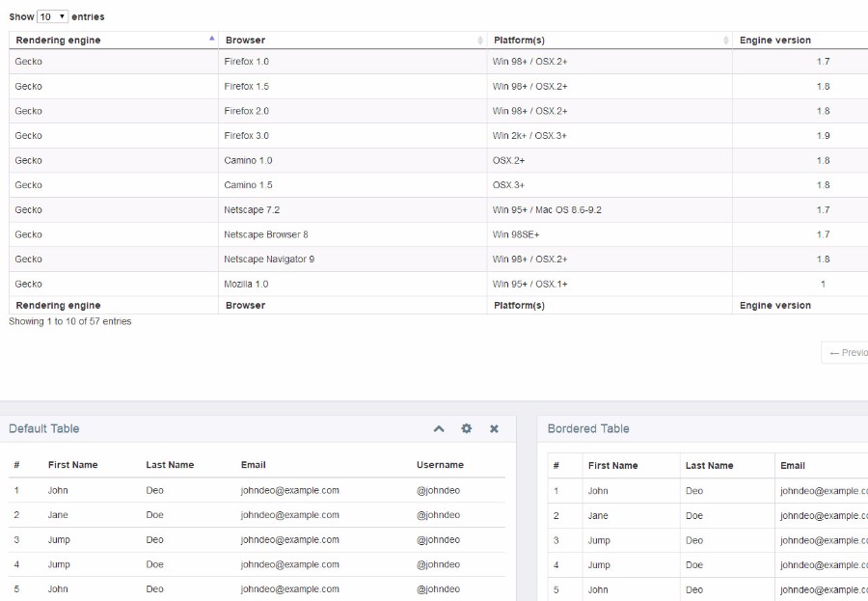Click OSX.3+ cell in Camino 1.5 row
The image size is (868, 601).
[610, 185]
